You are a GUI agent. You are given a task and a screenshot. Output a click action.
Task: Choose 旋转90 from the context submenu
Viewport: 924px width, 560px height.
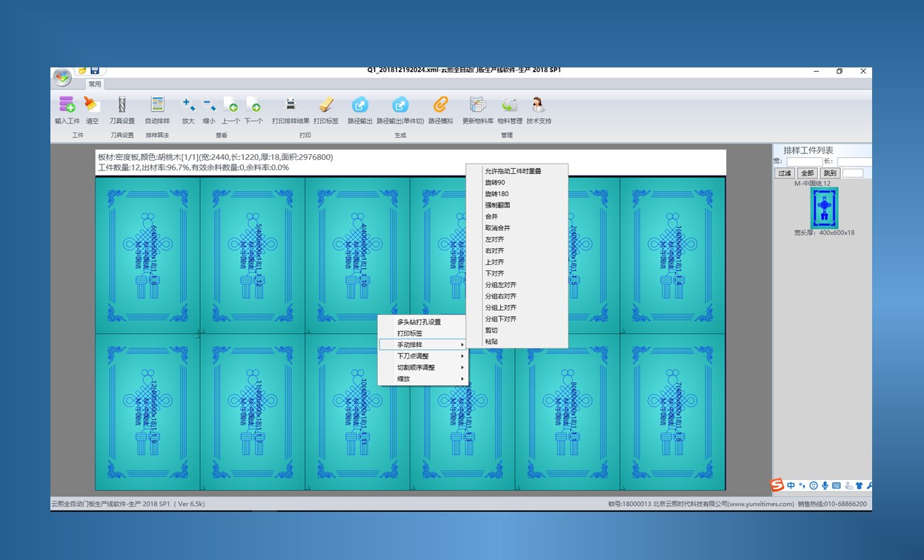click(495, 183)
